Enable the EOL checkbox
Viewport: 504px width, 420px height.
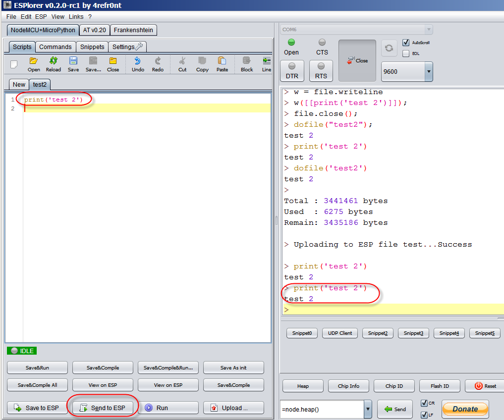tap(406, 53)
